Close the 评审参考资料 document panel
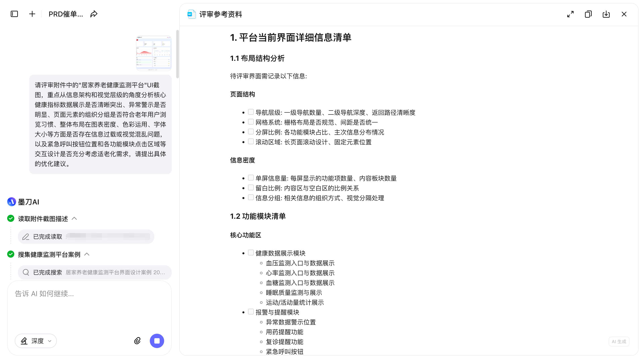 [x=624, y=14]
